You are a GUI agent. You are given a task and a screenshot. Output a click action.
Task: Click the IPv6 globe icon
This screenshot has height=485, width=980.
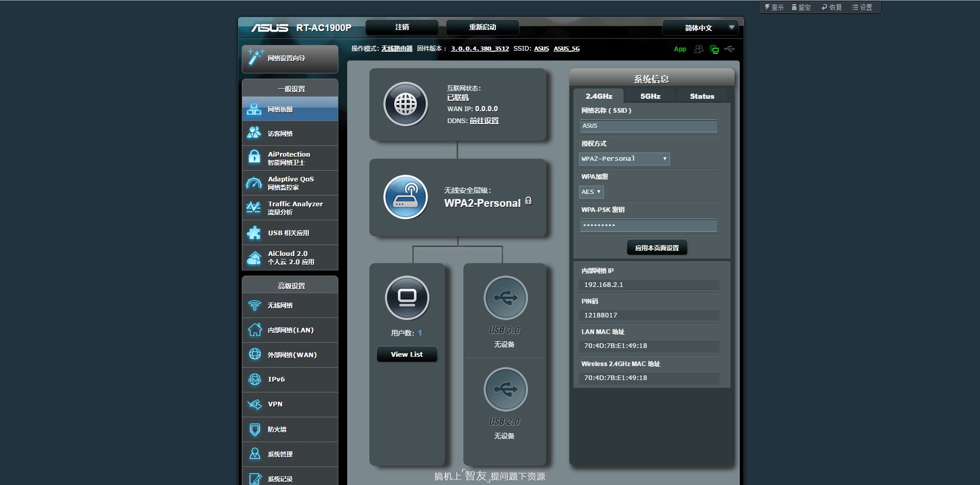click(255, 379)
